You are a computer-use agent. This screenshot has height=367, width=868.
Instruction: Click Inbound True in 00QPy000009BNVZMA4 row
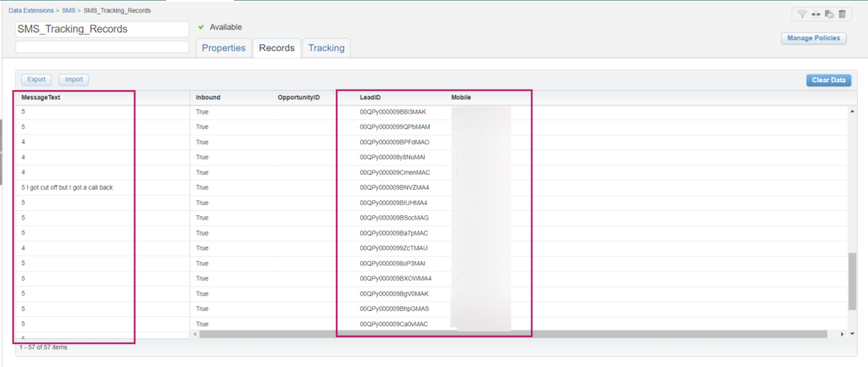tap(202, 187)
